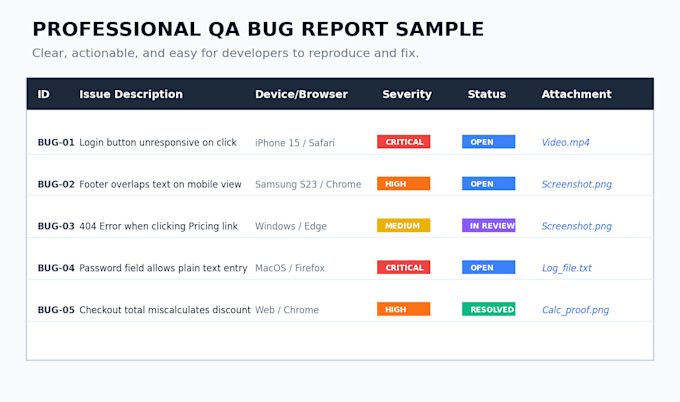Select the CRITICAL badge for BUG-01
Screen dimensions: 680x402
click(x=404, y=142)
